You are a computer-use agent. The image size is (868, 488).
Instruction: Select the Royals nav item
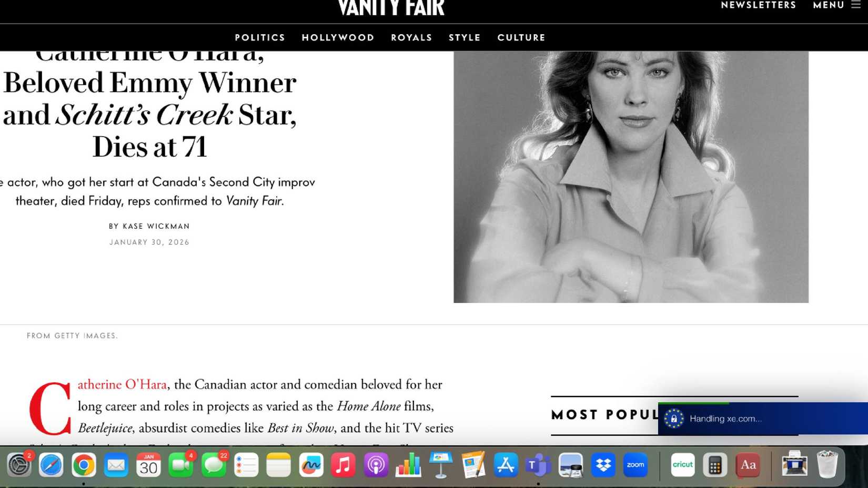[411, 38]
